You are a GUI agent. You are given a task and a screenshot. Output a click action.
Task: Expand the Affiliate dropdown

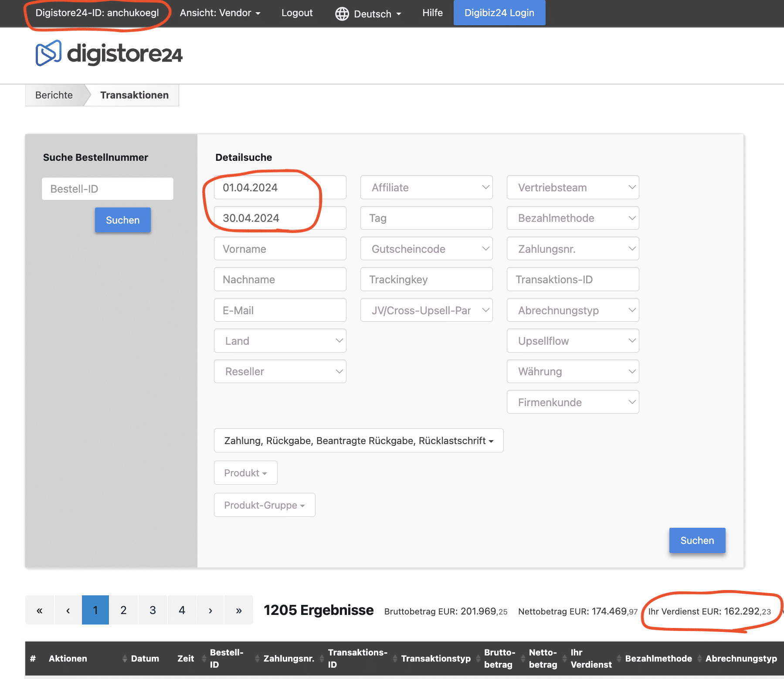pos(427,187)
